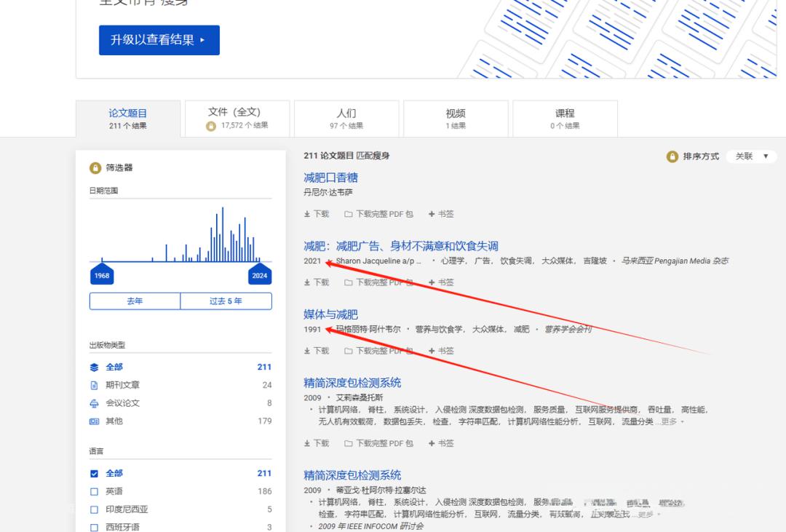The height and width of the screenshot is (532, 786).
Task: Click the document icon beside 期刊文章
Action: click(94, 385)
